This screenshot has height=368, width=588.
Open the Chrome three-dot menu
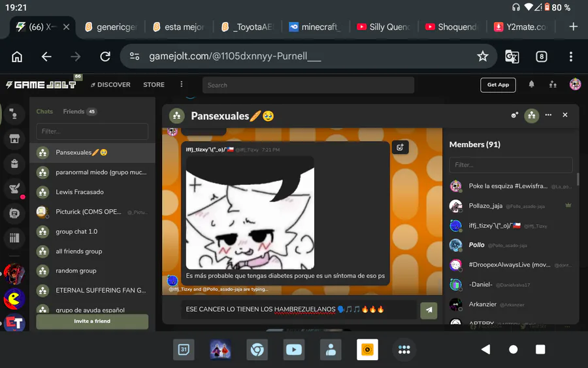pos(571,57)
